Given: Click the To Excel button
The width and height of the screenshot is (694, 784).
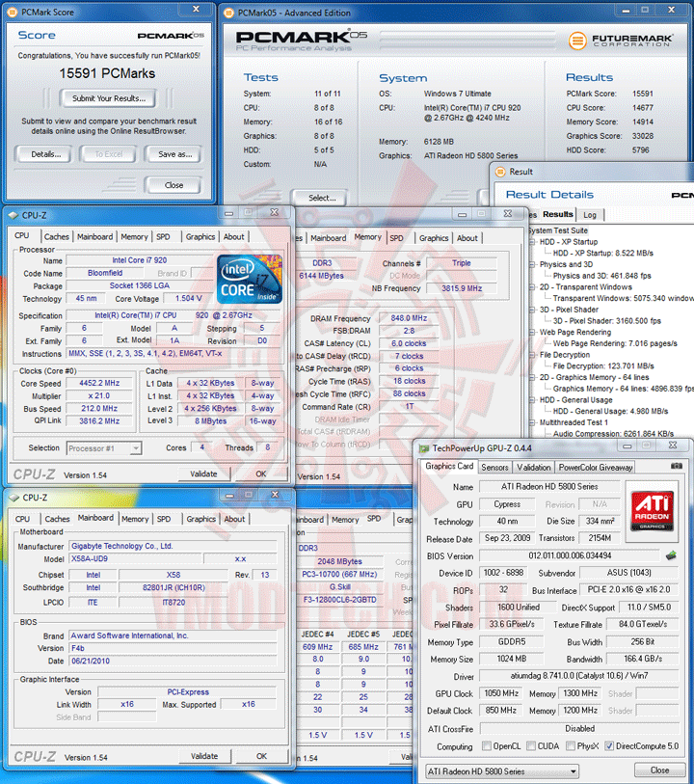Looking at the screenshot, I should click(x=109, y=154).
